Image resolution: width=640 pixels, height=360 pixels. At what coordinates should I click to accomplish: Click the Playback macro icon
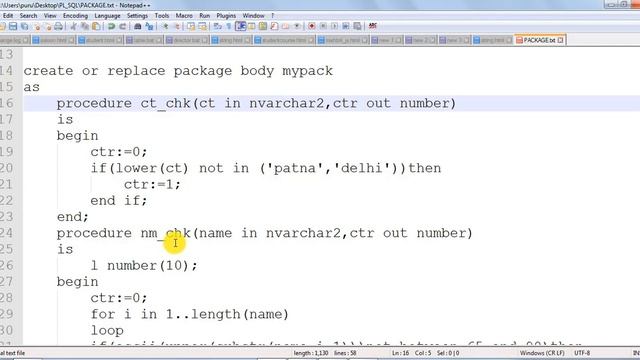[x=334, y=26]
